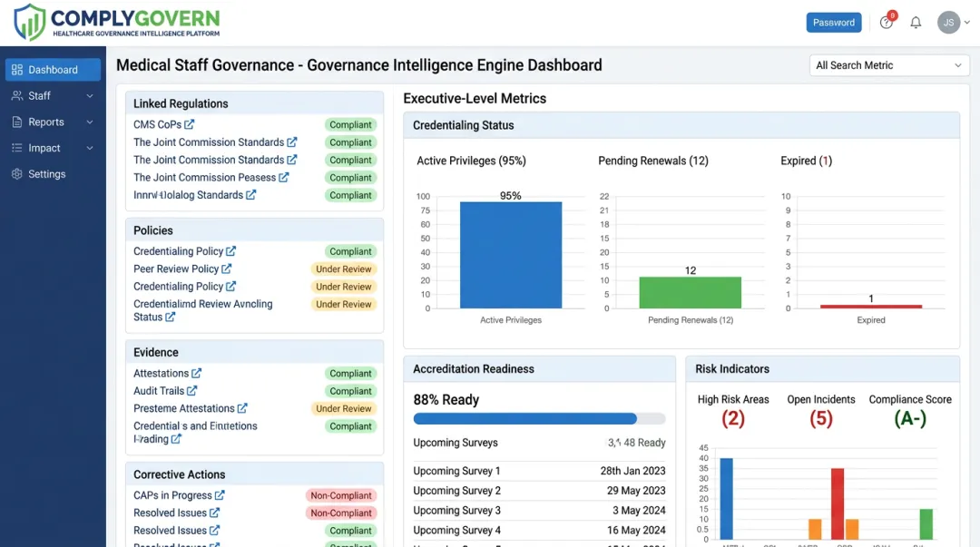The image size is (980, 547).
Task: Click the Upcoming Survey 1 row
Action: (539, 471)
